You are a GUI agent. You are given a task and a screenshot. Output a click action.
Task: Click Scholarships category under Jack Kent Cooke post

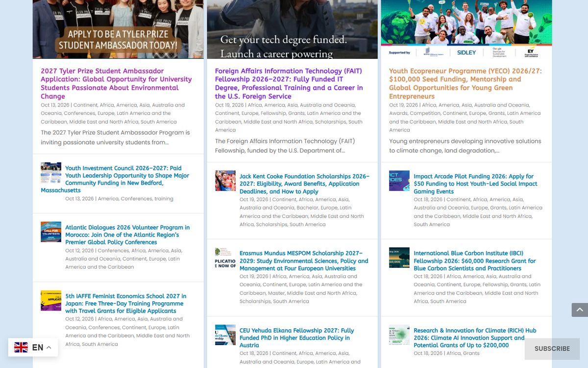click(271, 225)
